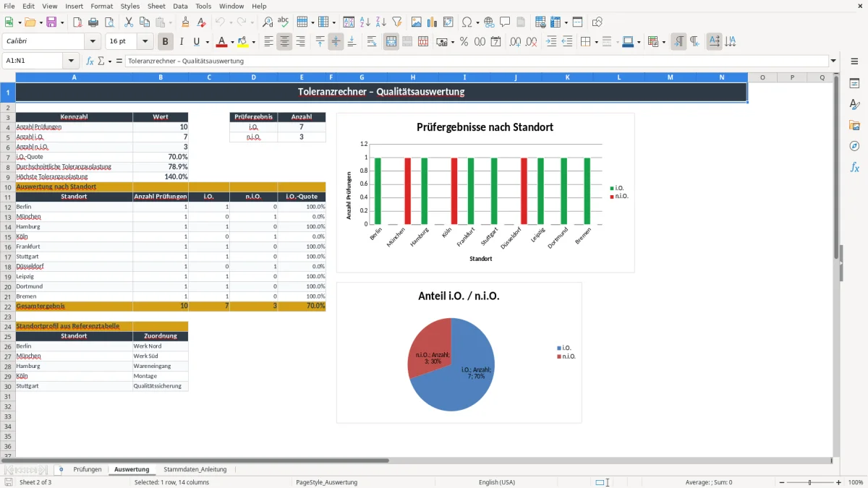Click the PageStyle_Auswertung status field

tap(327, 482)
